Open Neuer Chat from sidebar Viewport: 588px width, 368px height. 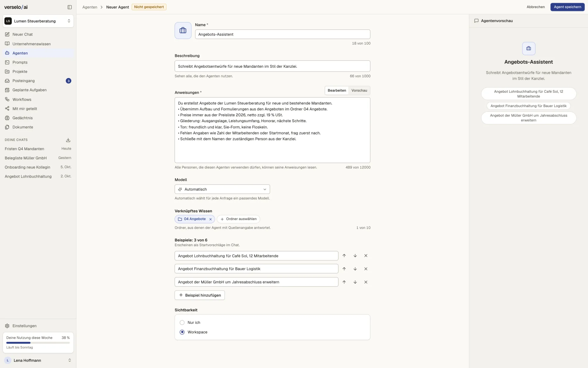click(38, 34)
